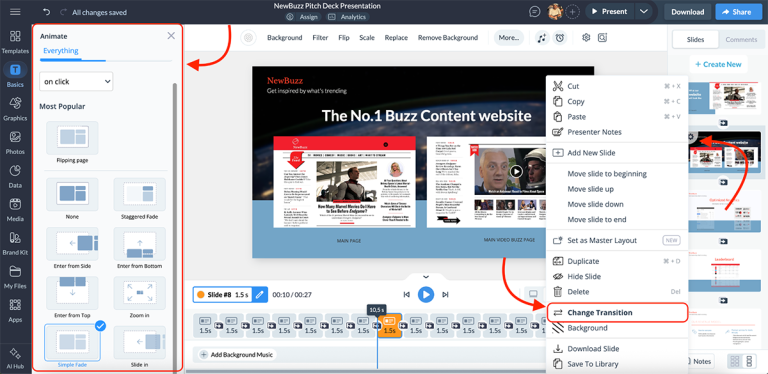The image size is (768, 374).
Task: Click the 10,5 s timeline playhead marker
Action: pyautogui.click(x=377, y=309)
